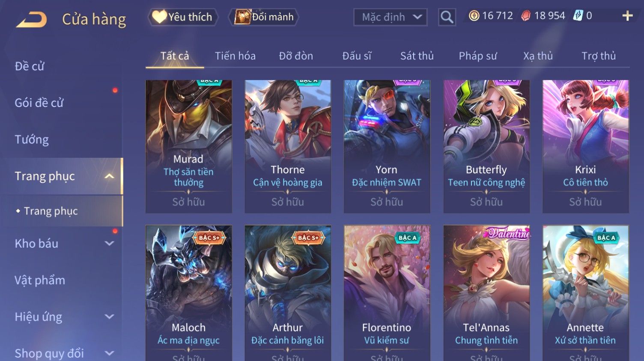Expand the Kho báu sidebar section
The height and width of the screenshot is (361, 644).
tap(110, 243)
